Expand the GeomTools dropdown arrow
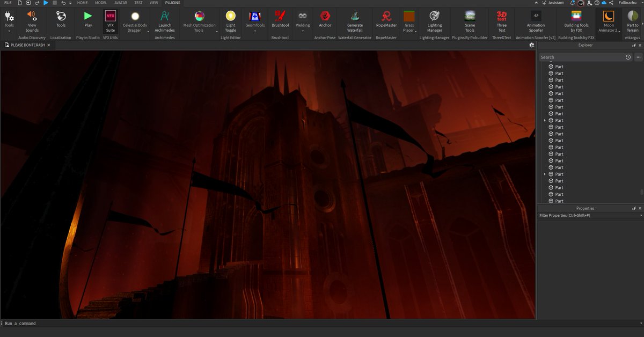Image resolution: width=644 pixels, height=337 pixels. [255, 31]
